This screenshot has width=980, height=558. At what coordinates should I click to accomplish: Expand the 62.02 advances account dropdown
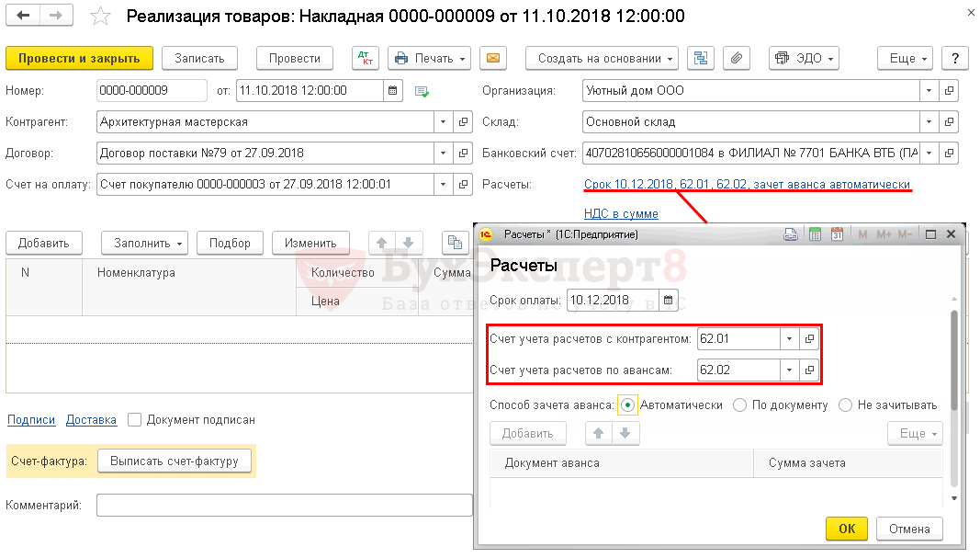click(789, 370)
